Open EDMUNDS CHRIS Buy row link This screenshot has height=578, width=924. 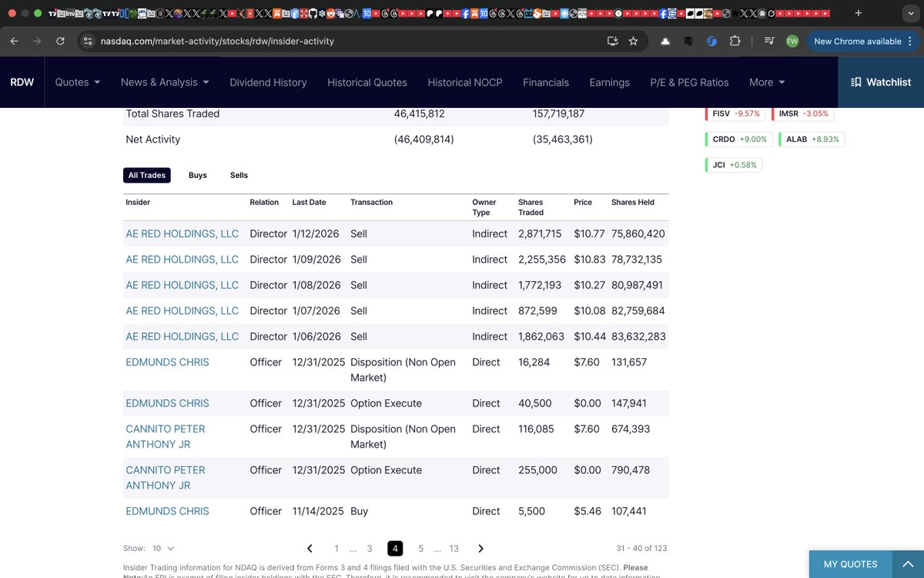pyautogui.click(x=167, y=511)
